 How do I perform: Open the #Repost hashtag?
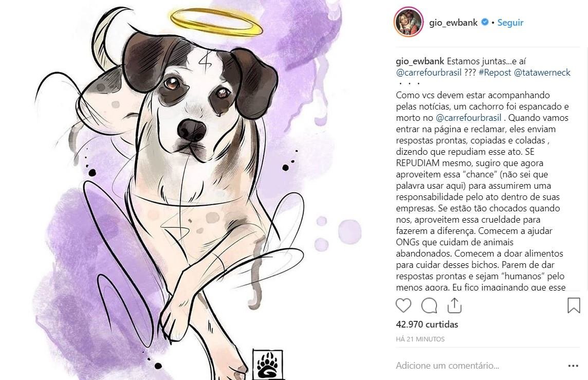pos(494,73)
